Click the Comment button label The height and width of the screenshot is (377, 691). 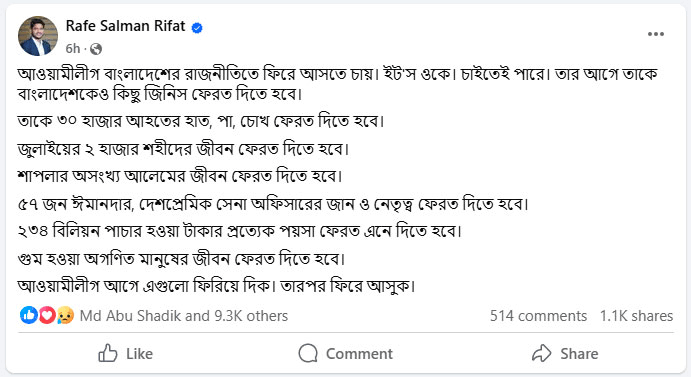coord(359,354)
